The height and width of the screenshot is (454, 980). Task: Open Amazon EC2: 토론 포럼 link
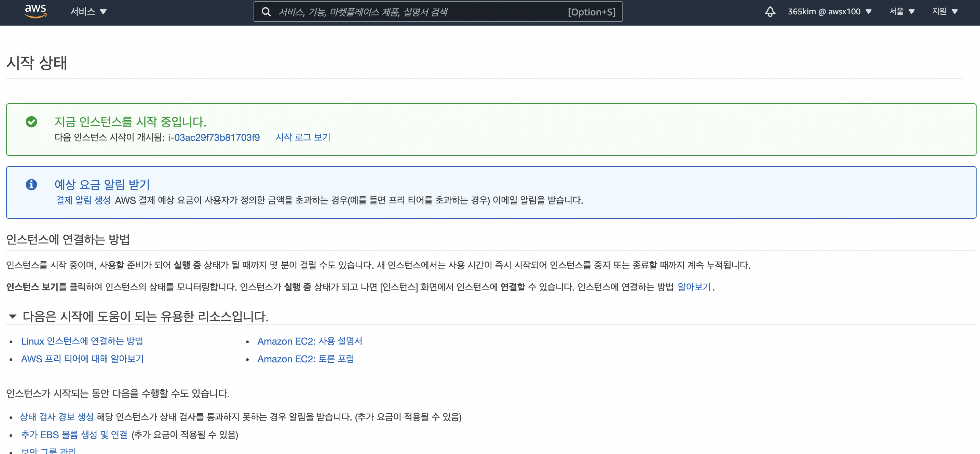[x=305, y=359]
